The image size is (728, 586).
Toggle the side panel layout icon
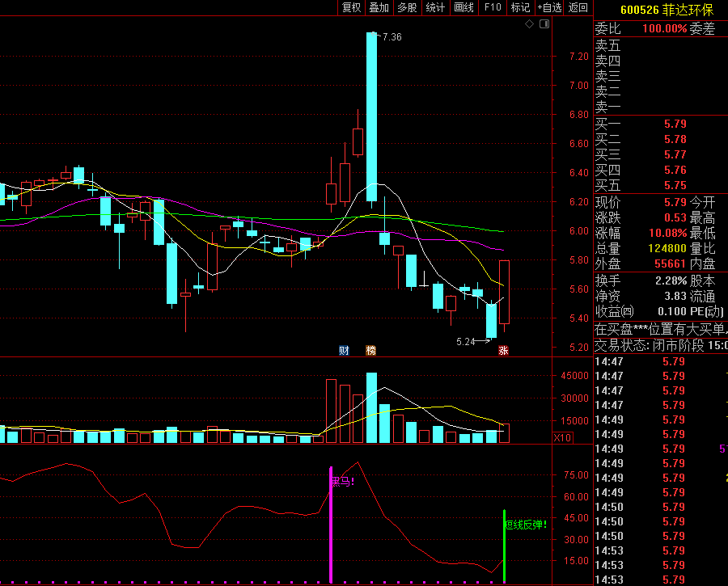[x=544, y=24]
